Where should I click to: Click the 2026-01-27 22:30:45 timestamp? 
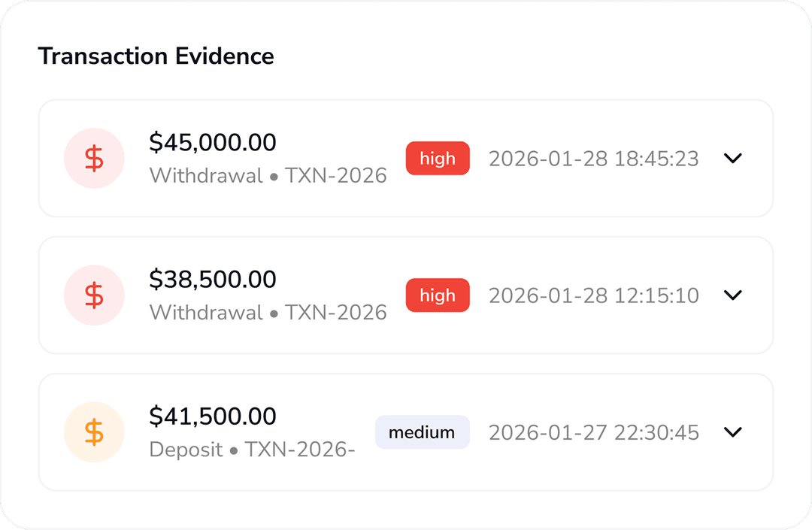pos(593,432)
